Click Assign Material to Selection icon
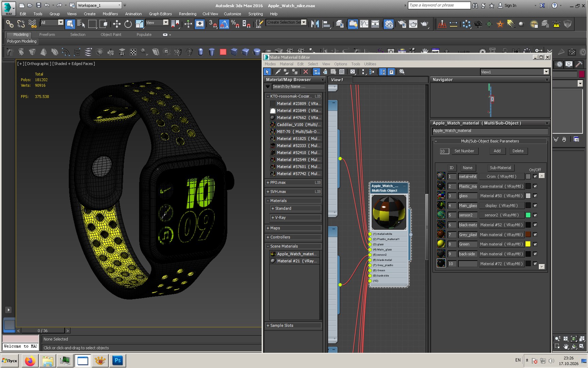Viewport: 588px width, 368px height. click(295, 72)
